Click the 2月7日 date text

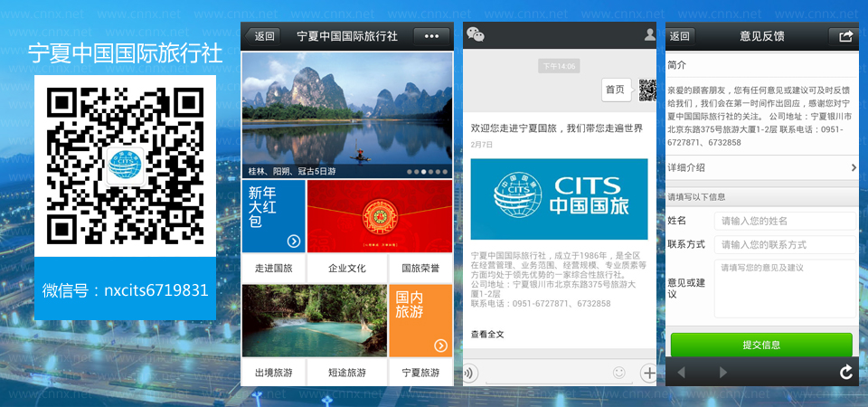point(482,145)
